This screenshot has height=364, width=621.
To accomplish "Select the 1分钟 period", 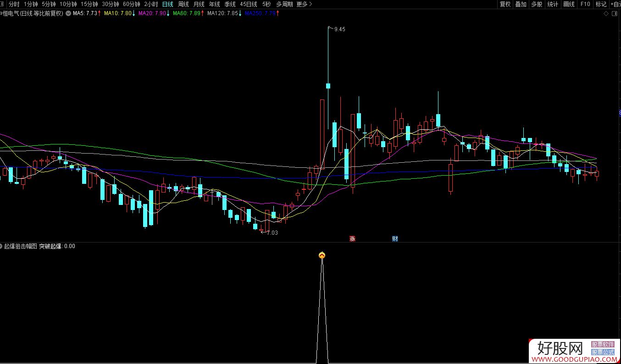I will point(31,4).
